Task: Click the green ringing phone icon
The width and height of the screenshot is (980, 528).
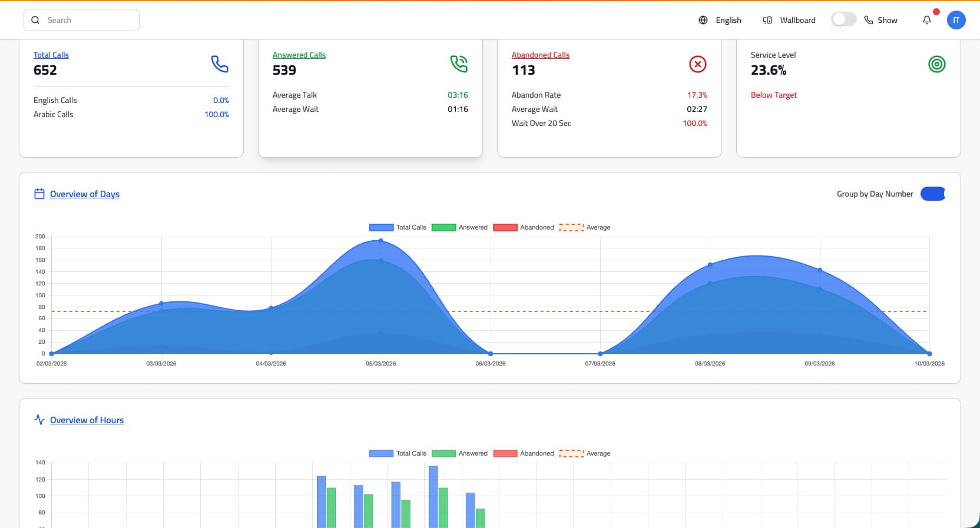Action: click(459, 64)
